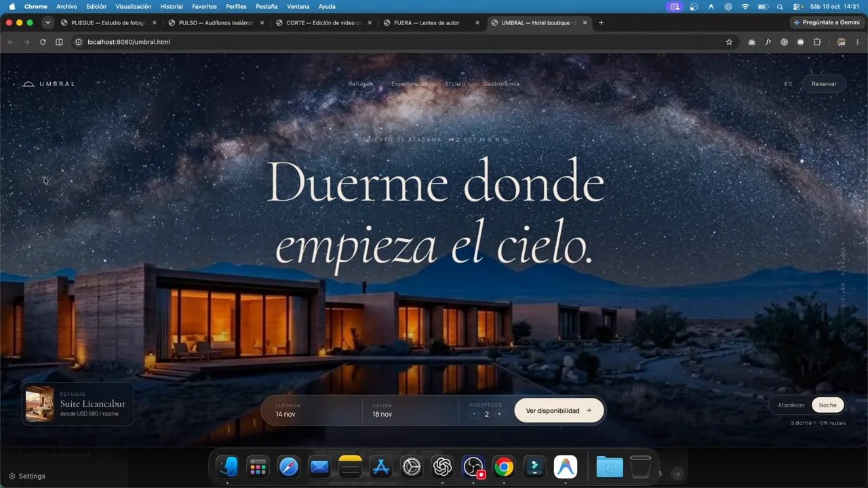The image size is (868, 488).
Task: Open the Extensions puzzle-piece icon
Action: 817,42
